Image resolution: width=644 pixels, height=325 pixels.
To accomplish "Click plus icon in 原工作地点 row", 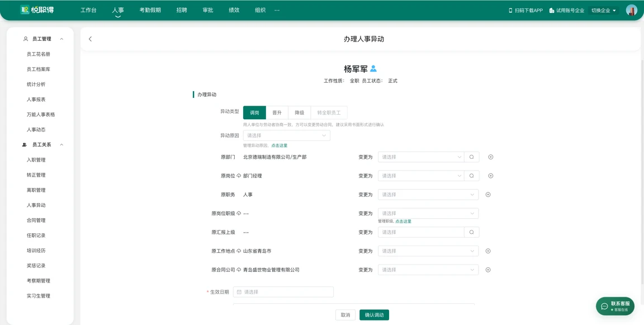I will click(x=488, y=251).
